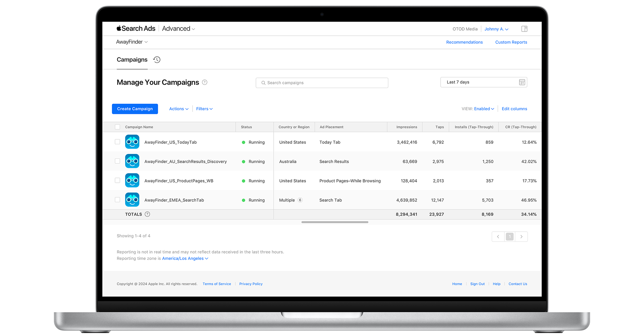Click the Home footer link
The height and width of the screenshot is (336, 644).
click(x=457, y=284)
